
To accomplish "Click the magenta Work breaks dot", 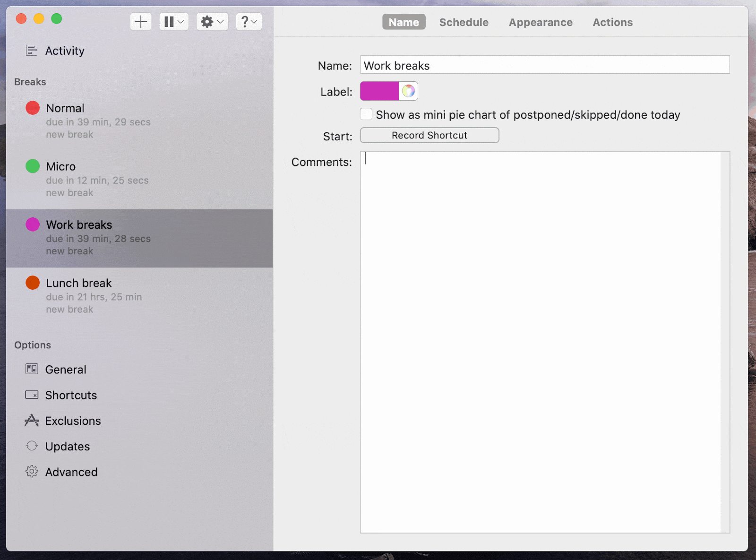I will click(33, 224).
